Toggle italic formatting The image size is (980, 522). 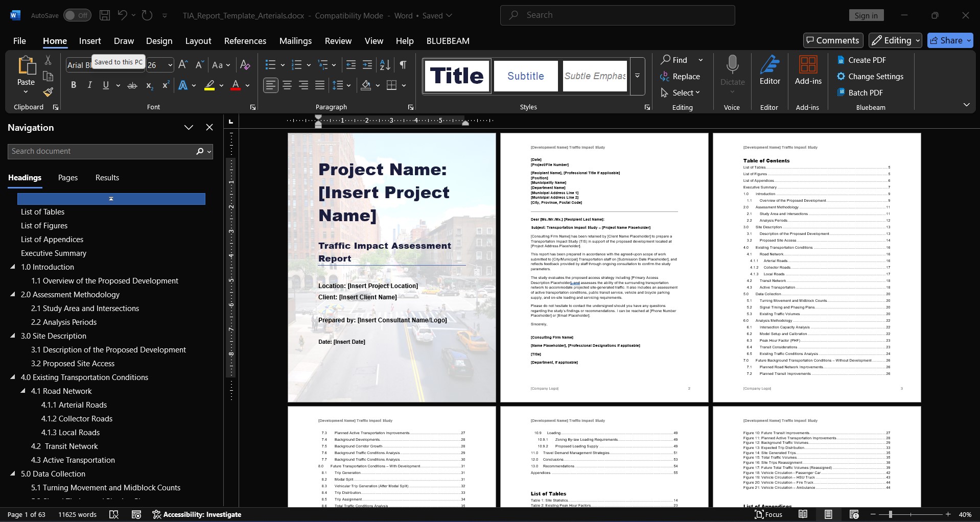tap(89, 85)
